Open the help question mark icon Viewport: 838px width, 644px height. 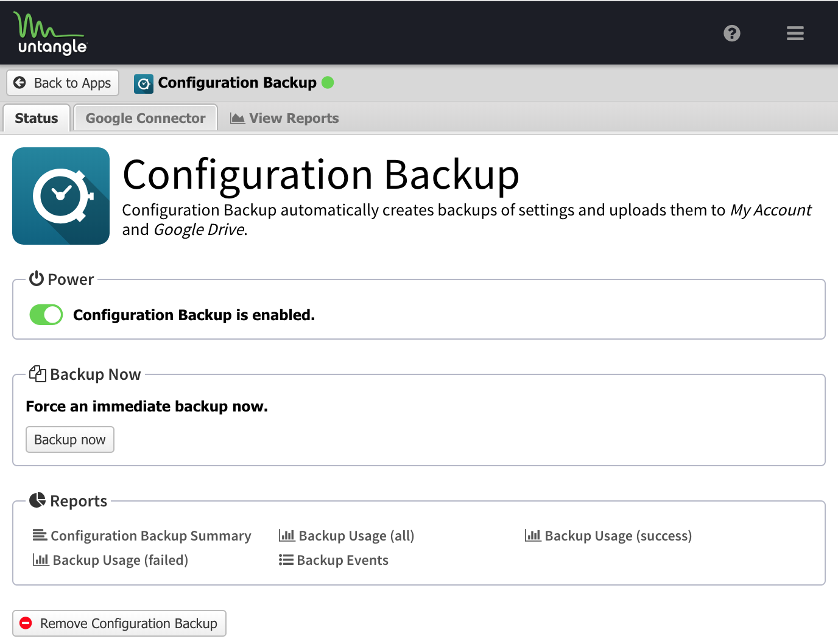coord(732,33)
